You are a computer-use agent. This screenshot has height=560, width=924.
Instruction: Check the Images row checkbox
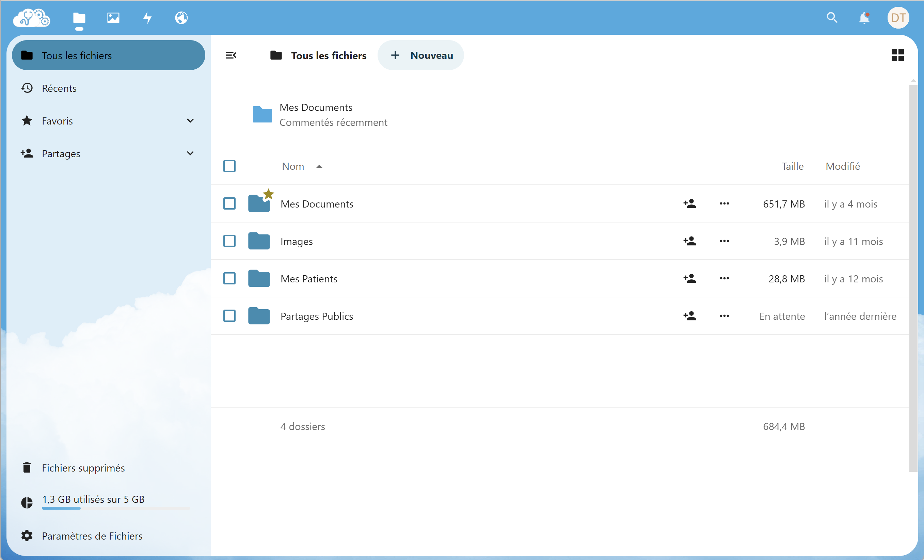(229, 241)
